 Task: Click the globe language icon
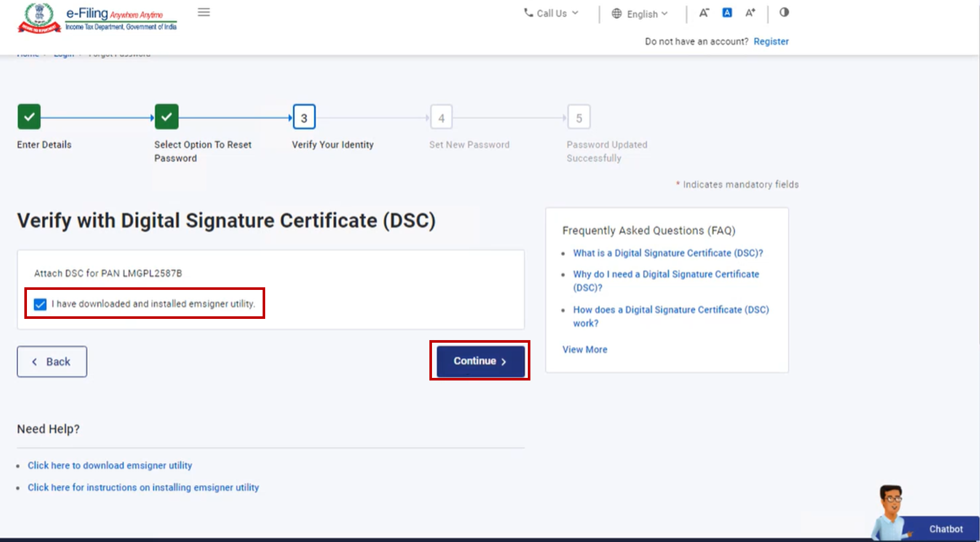point(616,14)
